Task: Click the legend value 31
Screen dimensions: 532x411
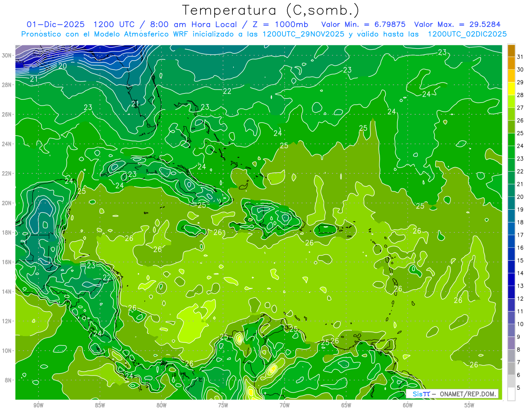Action: click(520, 57)
